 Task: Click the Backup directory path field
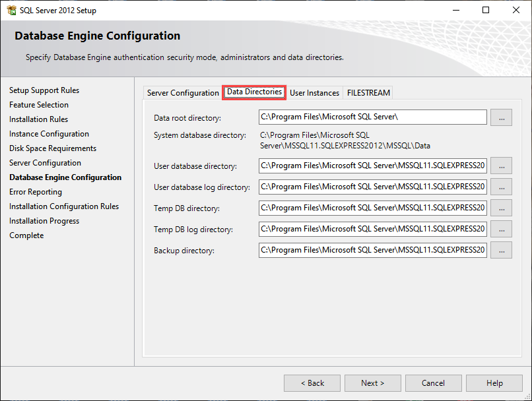(x=373, y=250)
